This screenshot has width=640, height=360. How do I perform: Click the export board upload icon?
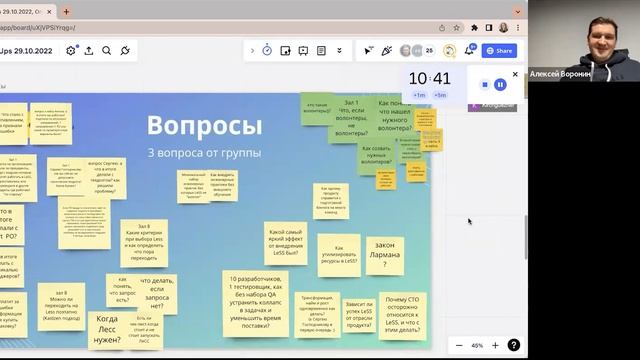89,51
